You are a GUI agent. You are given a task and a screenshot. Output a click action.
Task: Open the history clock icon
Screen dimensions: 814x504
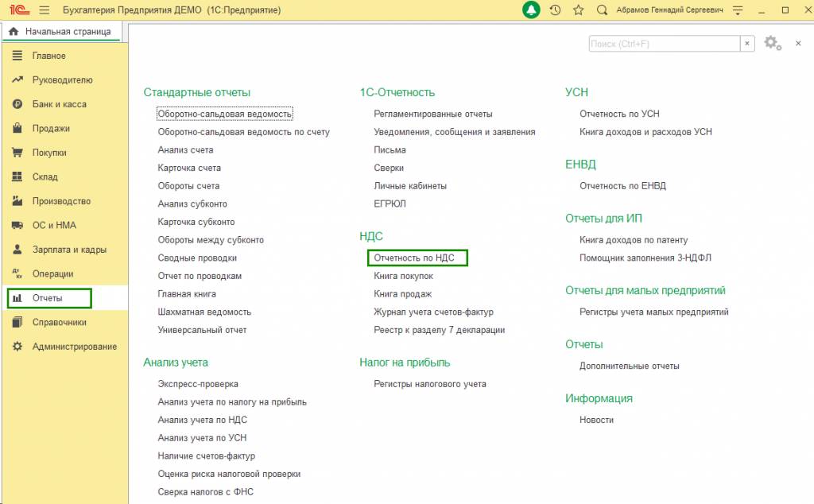[x=555, y=10]
